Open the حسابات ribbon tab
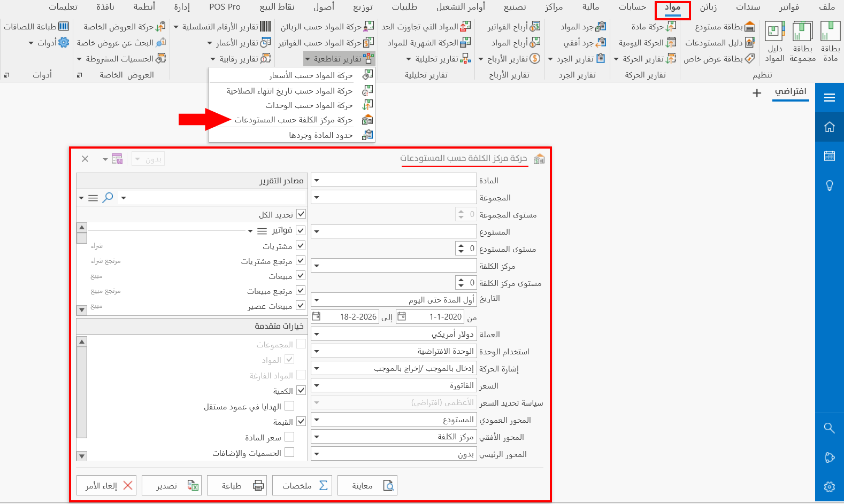Image resolution: width=844 pixels, height=504 pixels. pyautogui.click(x=632, y=7)
